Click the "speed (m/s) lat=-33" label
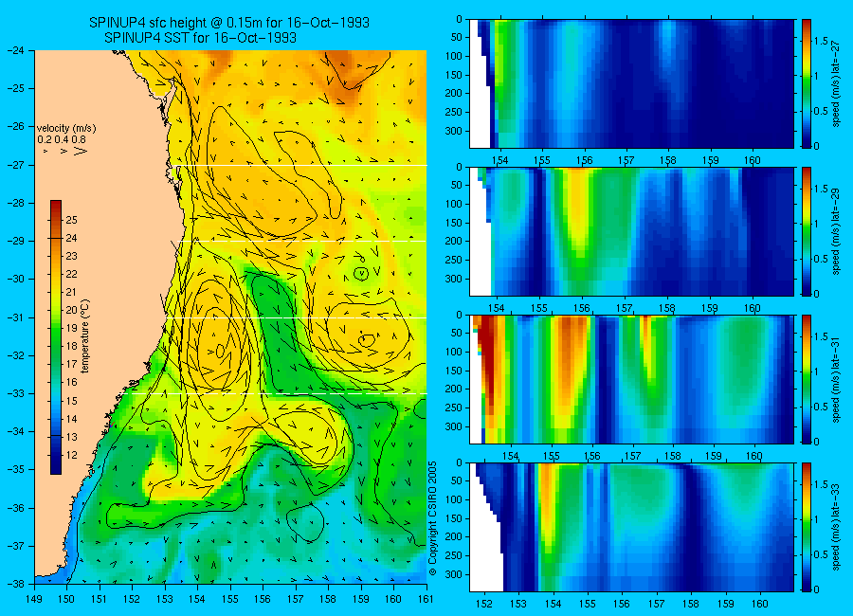853x616 pixels. click(x=836, y=527)
